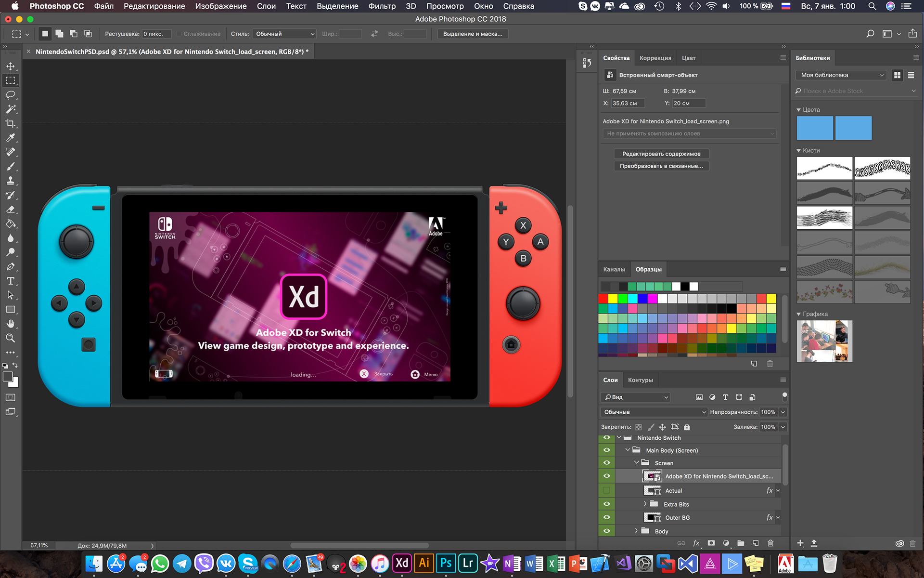Toggle Quick Mask mode icon
The height and width of the screenshot is (578, 924).
pyautogui.click(x=11, y=397)
